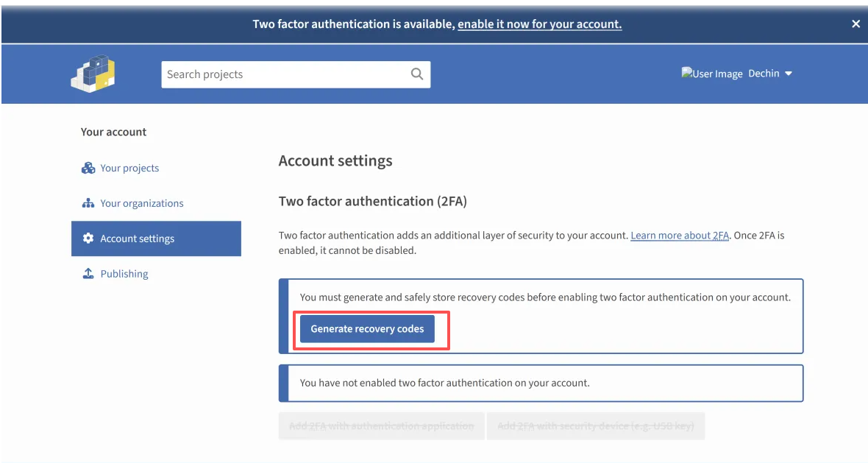Expand the Dechin user dropdown arrow
The height and width of the screenshot is (463, 868).
pos(789,74)
